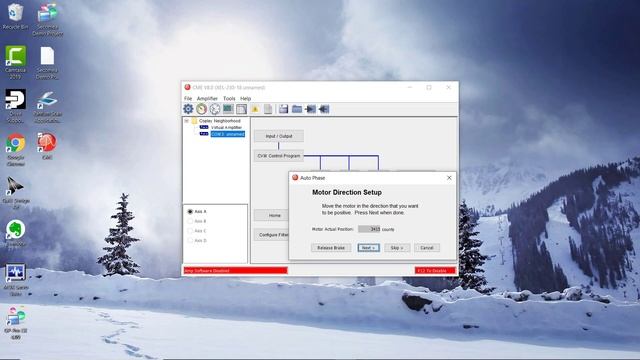Image resolution: width=640 pixels, height=360 pixels.
Task: Click Release Brake in Auto Phase dialog
Action: (331, 248)
